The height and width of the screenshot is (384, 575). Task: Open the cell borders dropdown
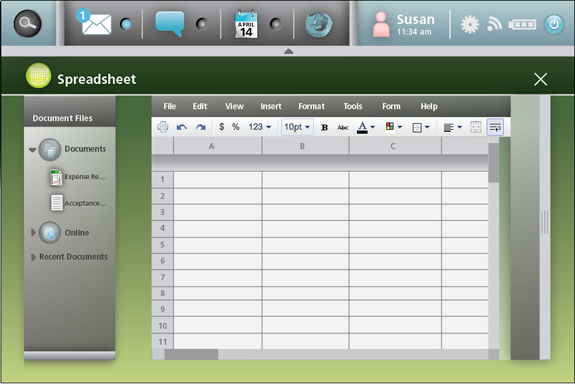[x=421, y=128]
